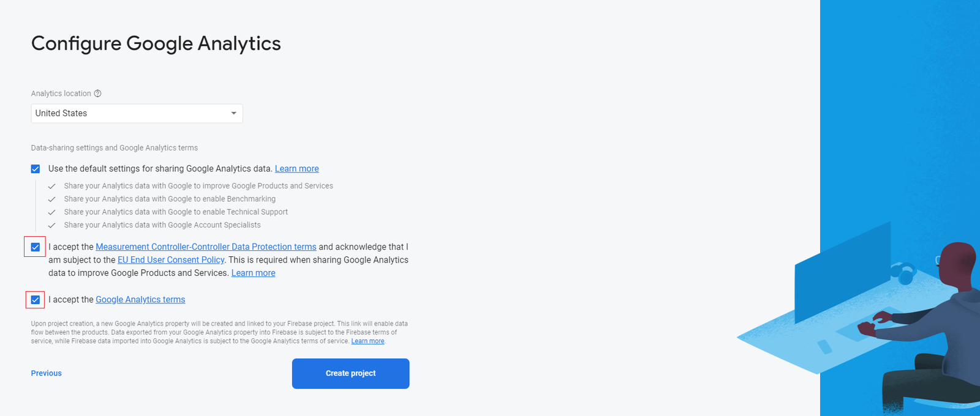Screen dimensions: 980x416
Task: Click Learn more after 'Google Products and Services'
Action: pos(254,273)
